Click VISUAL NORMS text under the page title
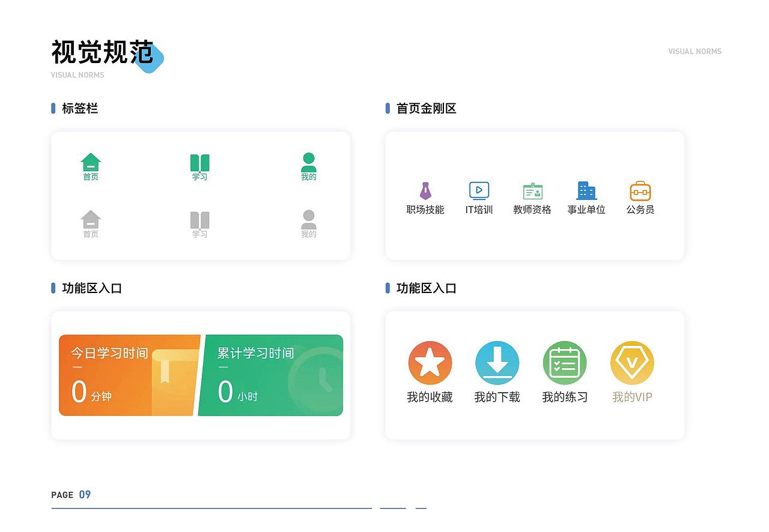This screenshot has width=769, height=532. [x=78, y=75]
